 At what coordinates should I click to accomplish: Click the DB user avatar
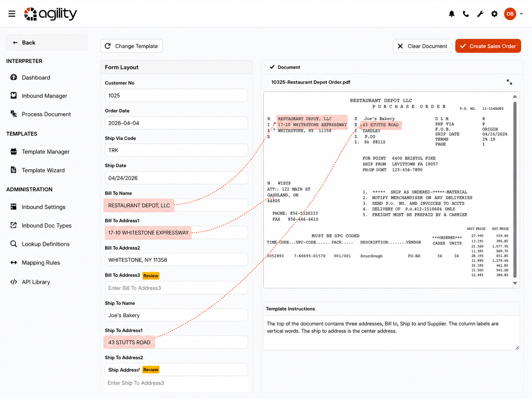tap(510, 14)
